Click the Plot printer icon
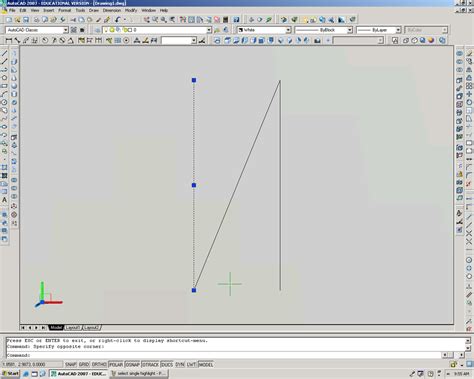Image resolution: width=474 pixels, height=379 pixels. pyautogui.click(x=37, y=20)
